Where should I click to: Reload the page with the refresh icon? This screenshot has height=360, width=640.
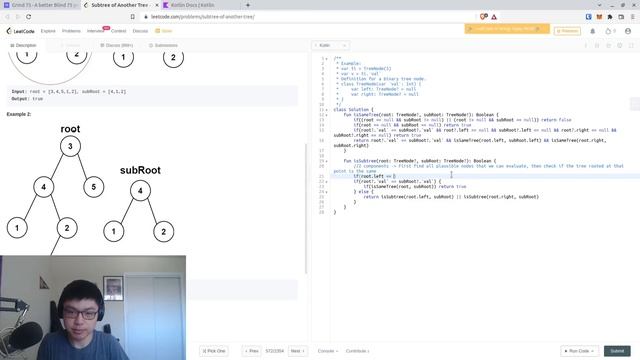pyautogui.click(x=29, y=17)
